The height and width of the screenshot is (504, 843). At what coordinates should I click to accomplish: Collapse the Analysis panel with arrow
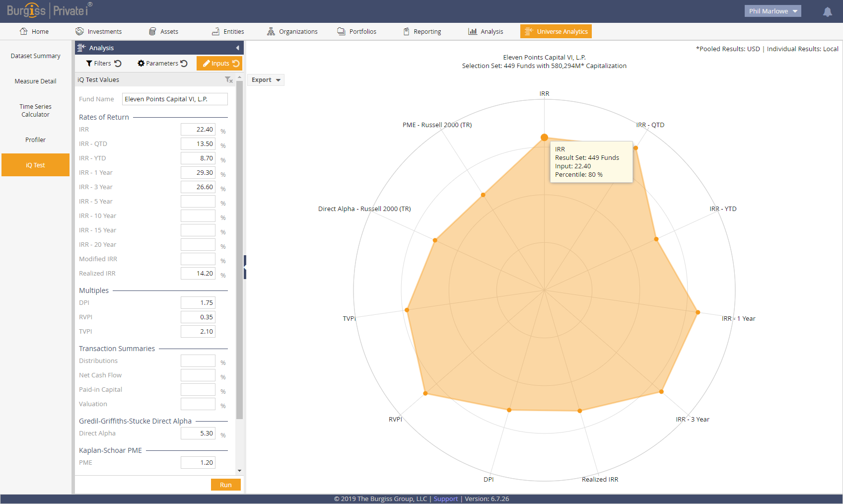coord(237,48)
